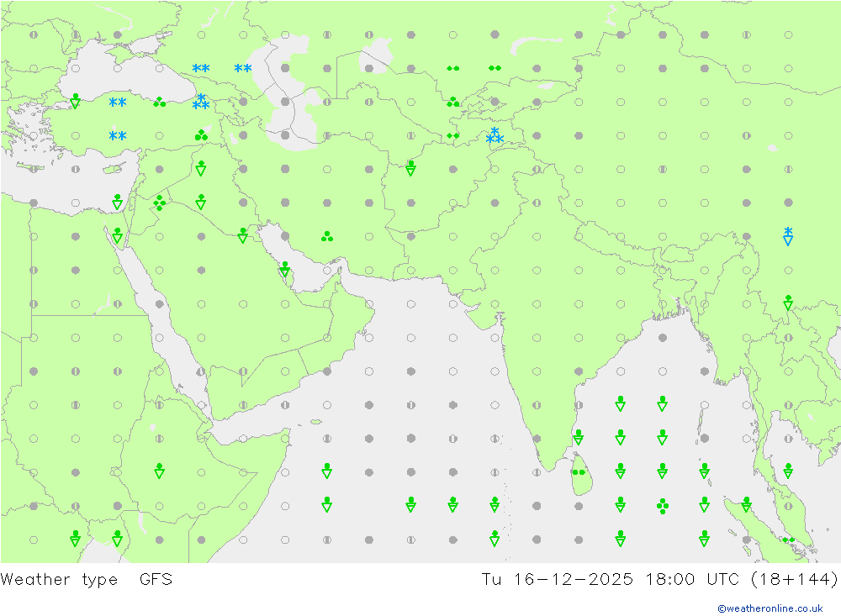This screenshot has width=841, height=616.
Task: Select the double rain dots on Sri Lanka
Action: [x=579, y=472]
